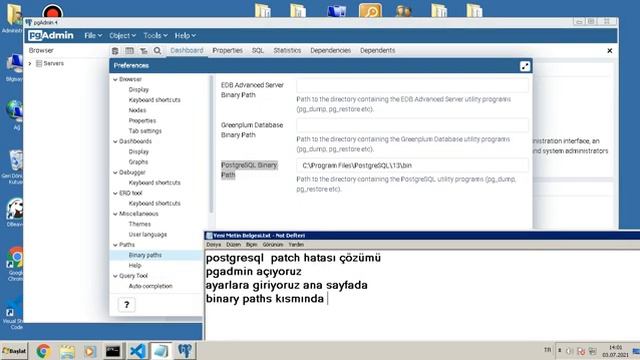Collapse the Browser preferences group
This screenshot has height=360, width=640.
pos(115,80)
